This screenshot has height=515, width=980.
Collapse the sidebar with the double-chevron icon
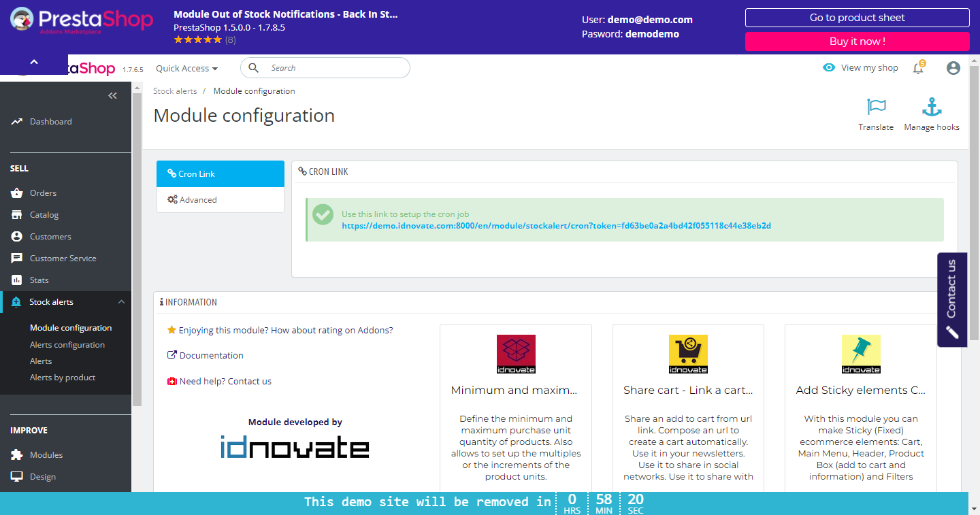tap(113, 96)
